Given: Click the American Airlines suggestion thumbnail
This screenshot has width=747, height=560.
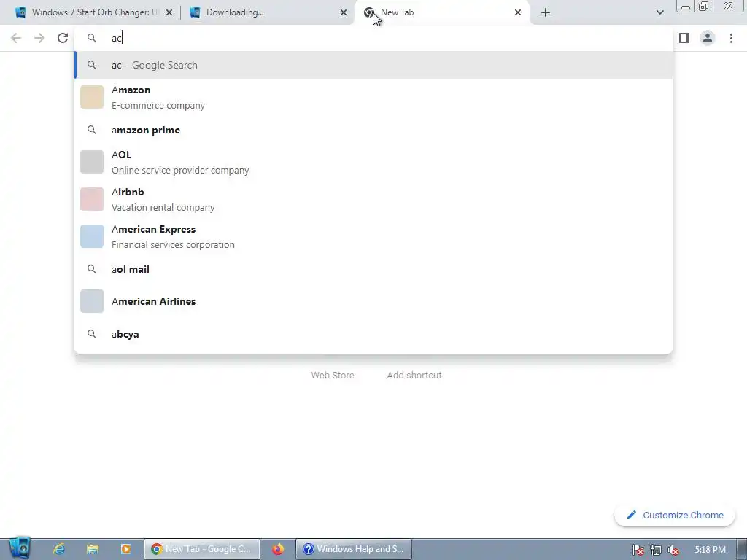Looking at the screenshot, I should [92, 301].
